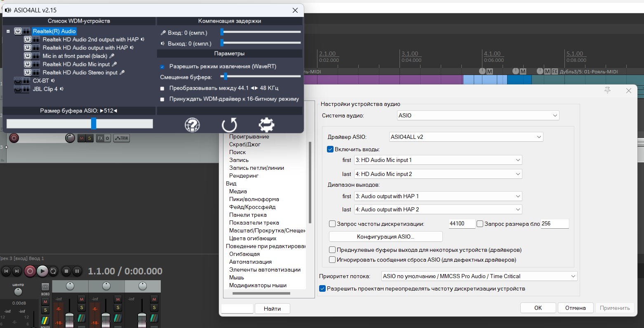Click the transport Play button
644x328 pixels.
click(42, 271)
